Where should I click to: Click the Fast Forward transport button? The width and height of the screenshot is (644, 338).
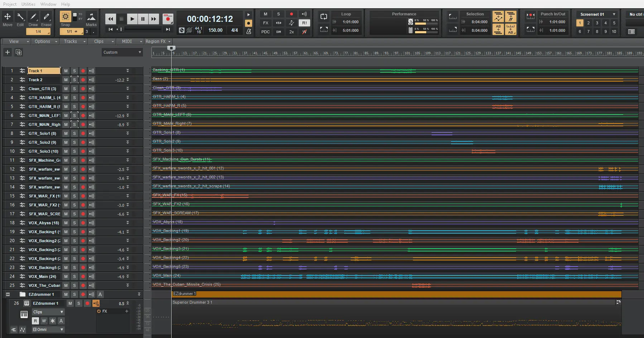coord(154,19)
